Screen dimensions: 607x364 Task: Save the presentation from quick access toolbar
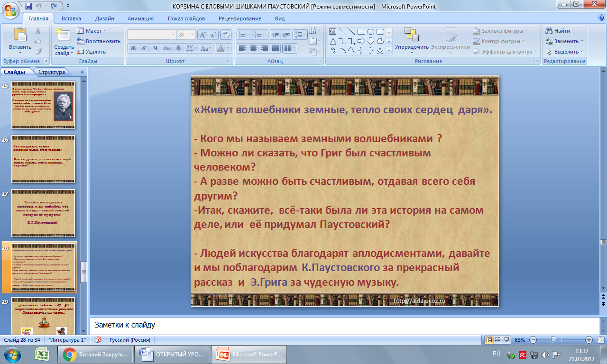(28, 6)
